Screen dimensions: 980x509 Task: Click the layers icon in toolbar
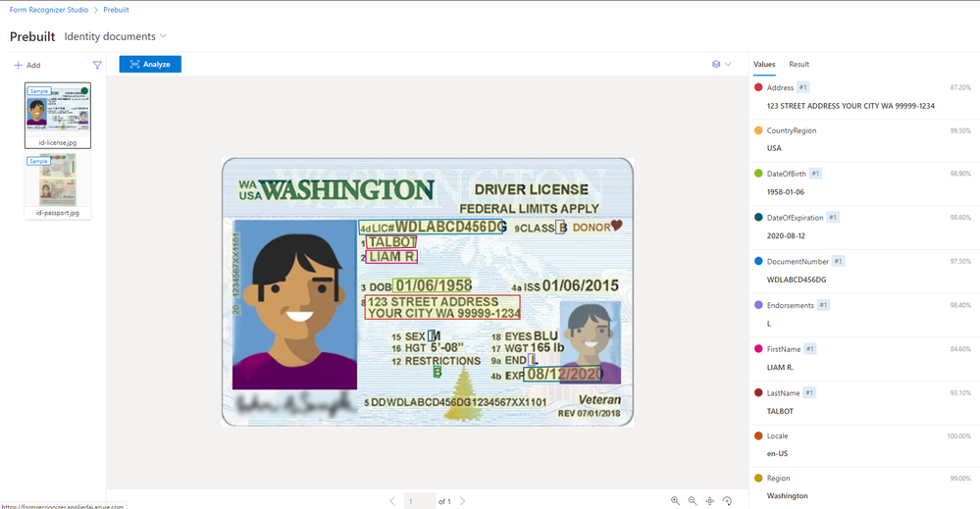pos(716,65)
